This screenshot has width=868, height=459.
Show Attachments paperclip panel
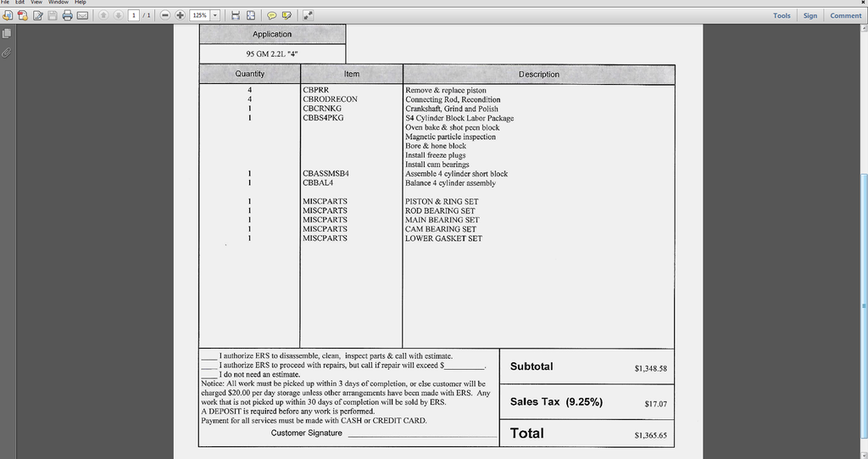7,53
